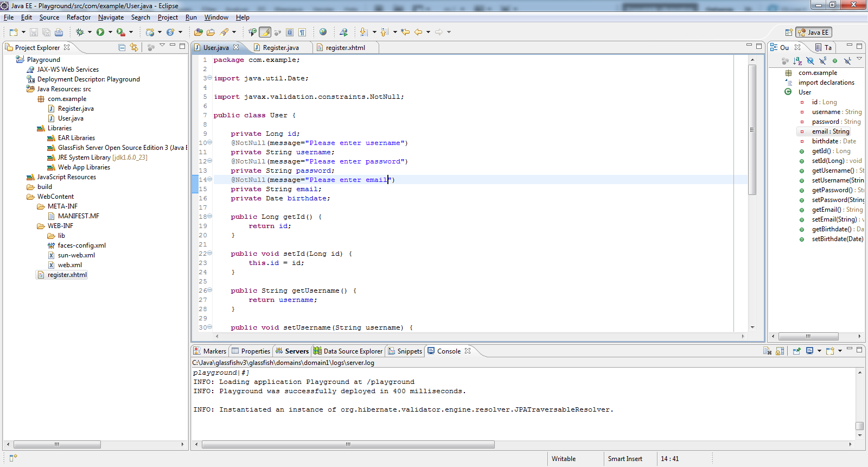Open the Run button dropdown arrow

(x=110, y=32)
